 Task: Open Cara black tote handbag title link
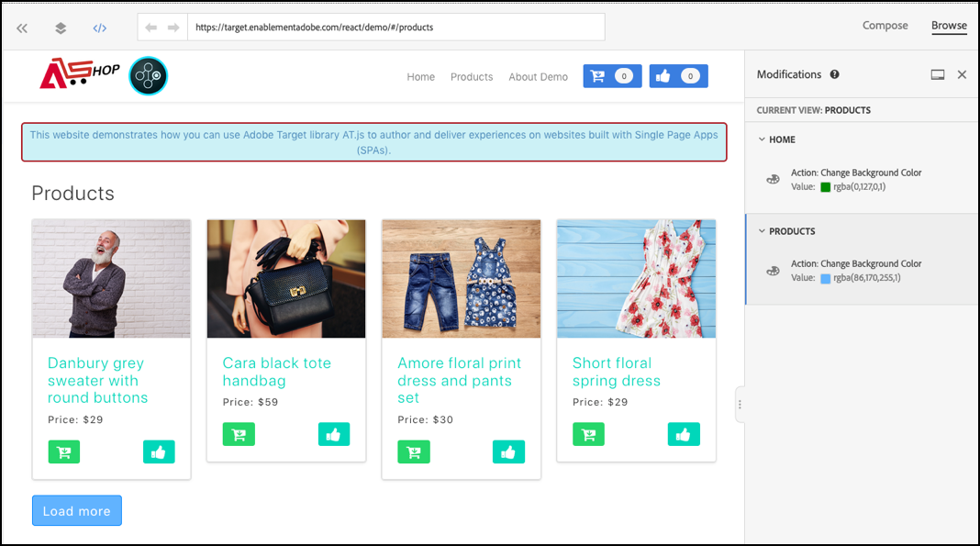pyautogui.click(x=277, y=372)
